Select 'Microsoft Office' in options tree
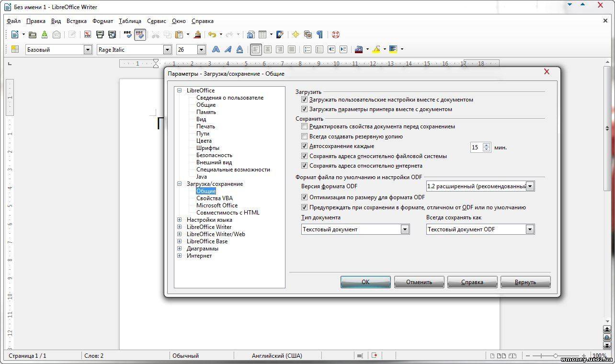This screenshot has width=615, height=364. [x=217, y=205]
